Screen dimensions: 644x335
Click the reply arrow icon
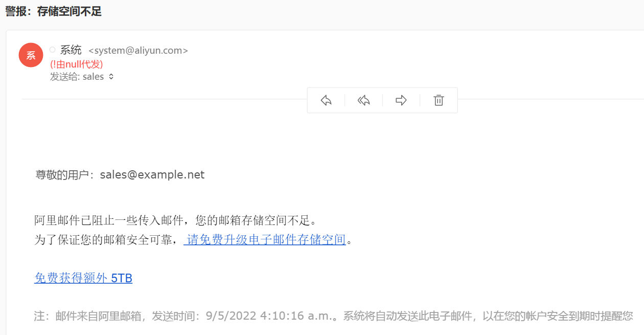326,100
